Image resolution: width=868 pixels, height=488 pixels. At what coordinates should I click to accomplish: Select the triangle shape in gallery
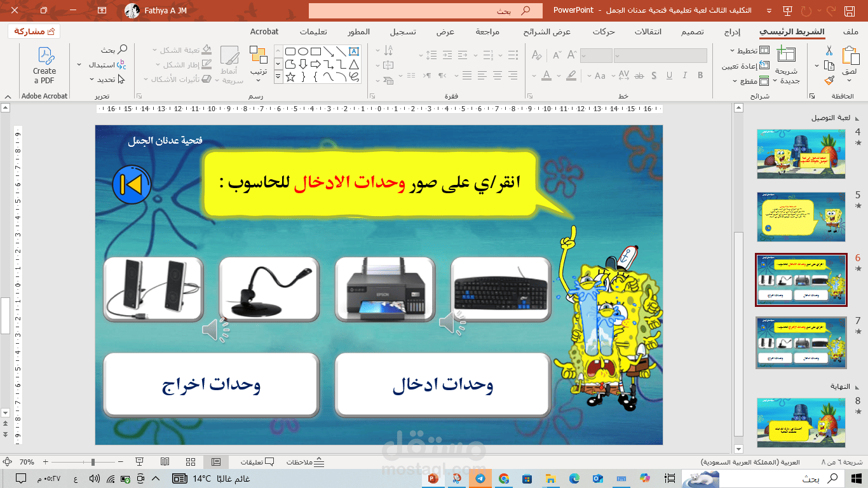[x=355, y=64]
